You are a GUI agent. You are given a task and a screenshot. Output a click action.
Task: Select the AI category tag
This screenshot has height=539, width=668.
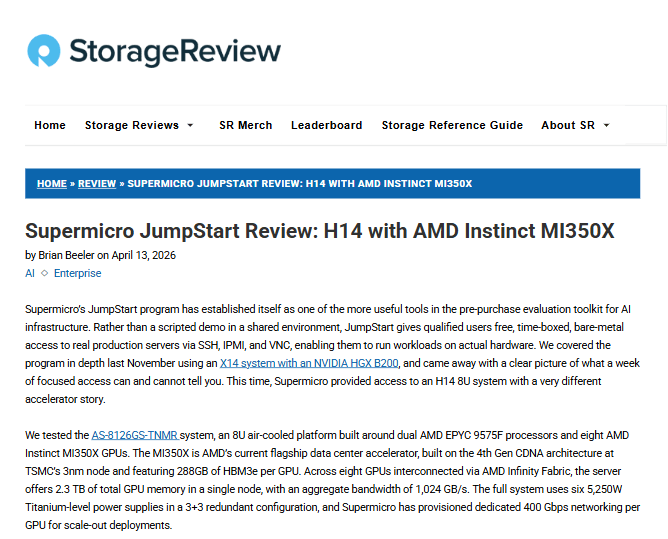click(30, 273)
